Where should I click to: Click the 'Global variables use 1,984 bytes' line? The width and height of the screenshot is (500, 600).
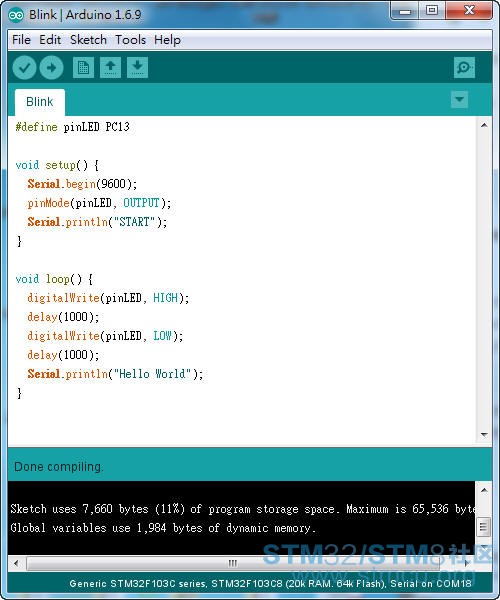tap(163, 528)
